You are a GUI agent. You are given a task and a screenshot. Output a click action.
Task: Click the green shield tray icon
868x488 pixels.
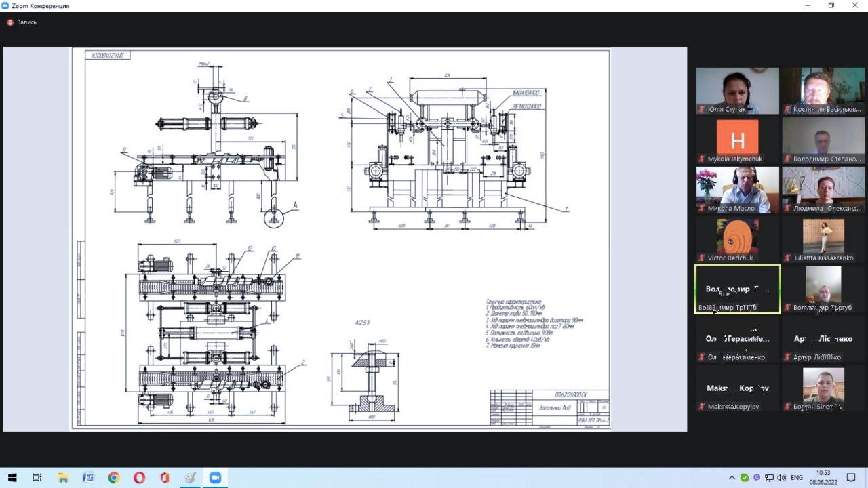point(745,478)
